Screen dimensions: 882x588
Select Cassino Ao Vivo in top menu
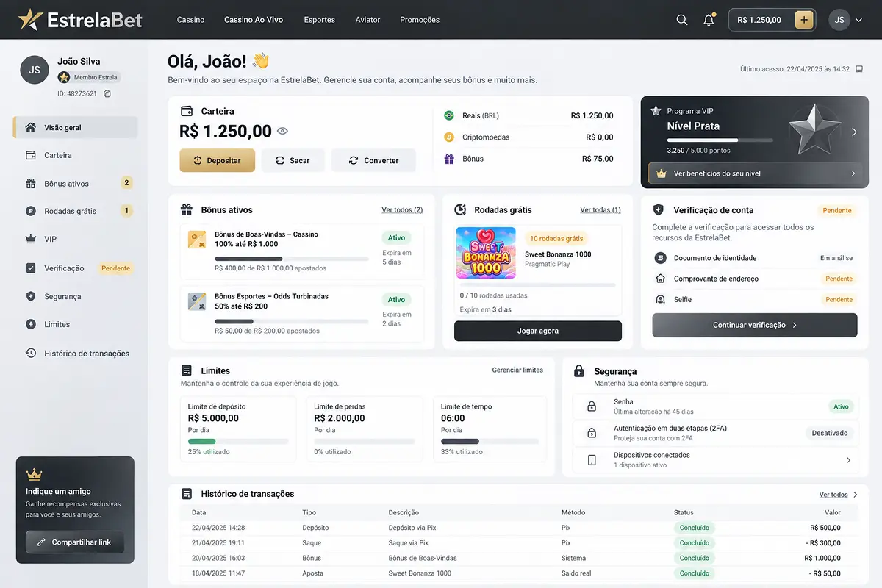click(x=254, y=20)
